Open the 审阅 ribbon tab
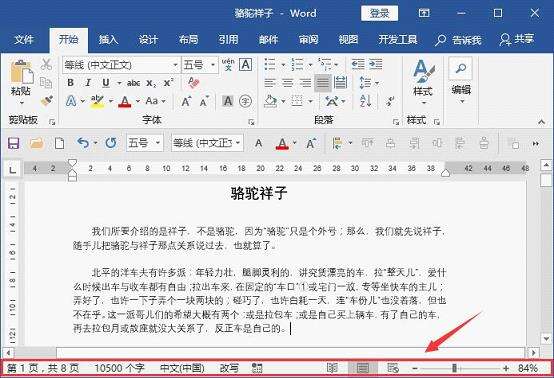Viewport: 554px width, 378px height. pos(308,40)
